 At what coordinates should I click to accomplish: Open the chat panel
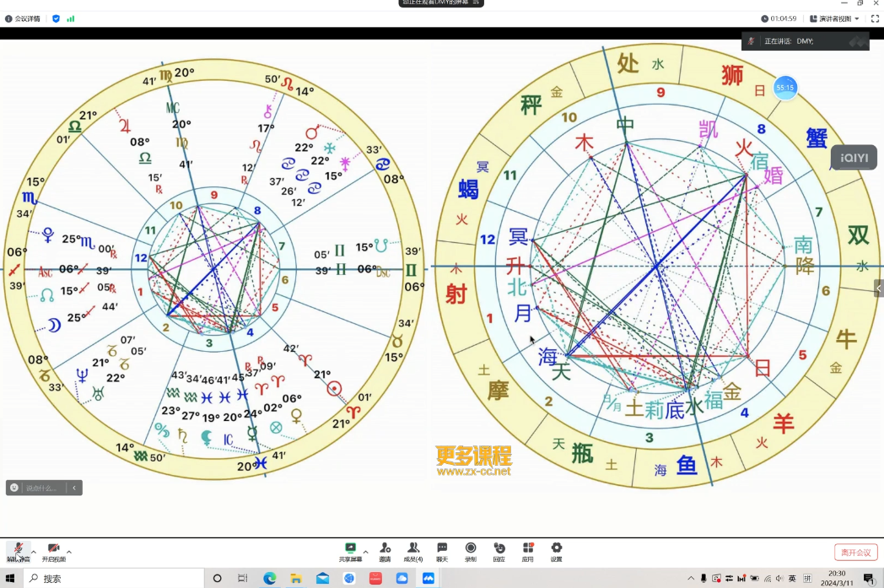click(x=442, y=552)
